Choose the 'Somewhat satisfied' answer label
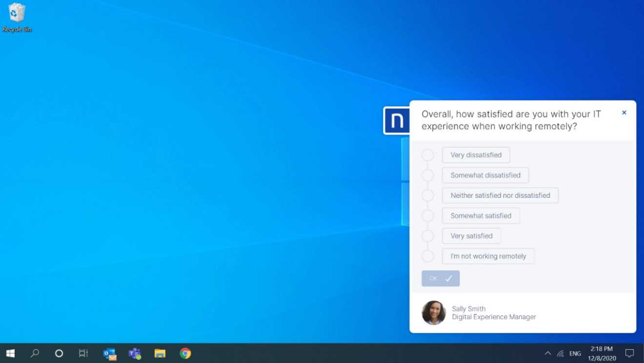The width and height of the screenshot is (644, 363). tap(481, 216)
